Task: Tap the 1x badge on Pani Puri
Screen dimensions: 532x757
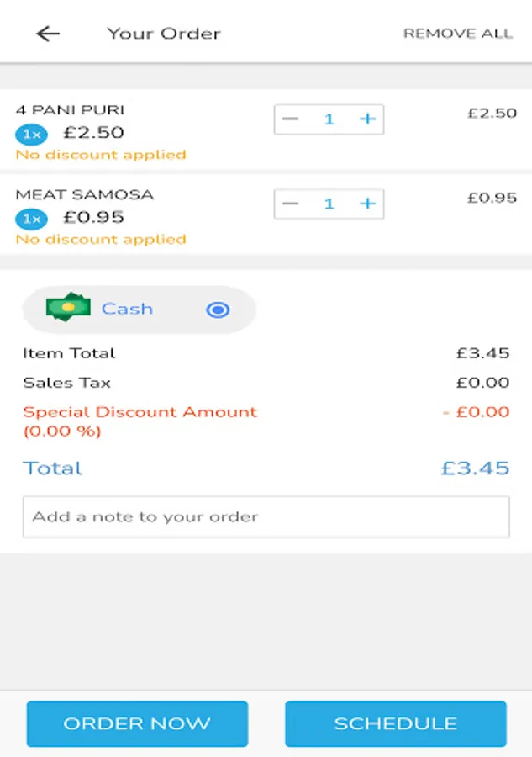Action: 31,134
